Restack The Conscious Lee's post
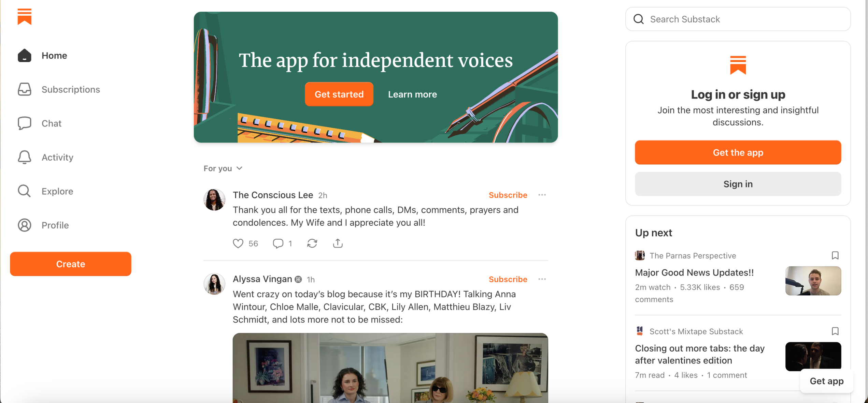This screenshot has height=403, width=868. click(312, 243)
